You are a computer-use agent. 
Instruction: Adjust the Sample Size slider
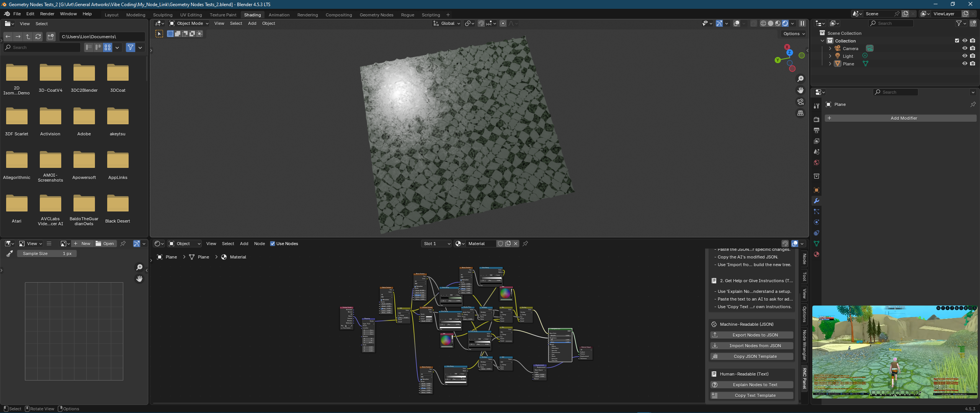47,254
